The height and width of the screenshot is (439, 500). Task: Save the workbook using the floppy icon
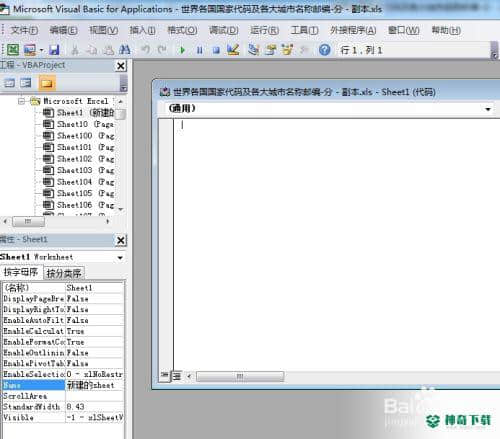[x=54, y=50]
